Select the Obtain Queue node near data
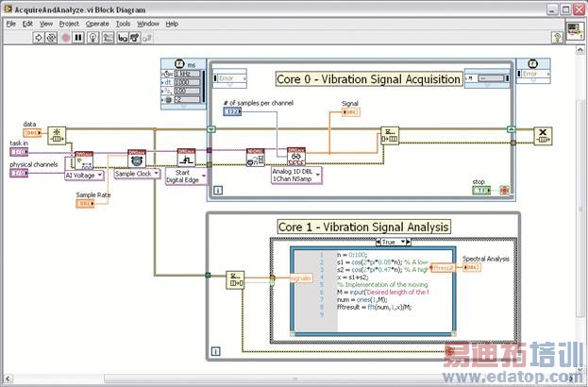Image resolution: width=588 pixels, height=387 pixels. tap(57, 135)
